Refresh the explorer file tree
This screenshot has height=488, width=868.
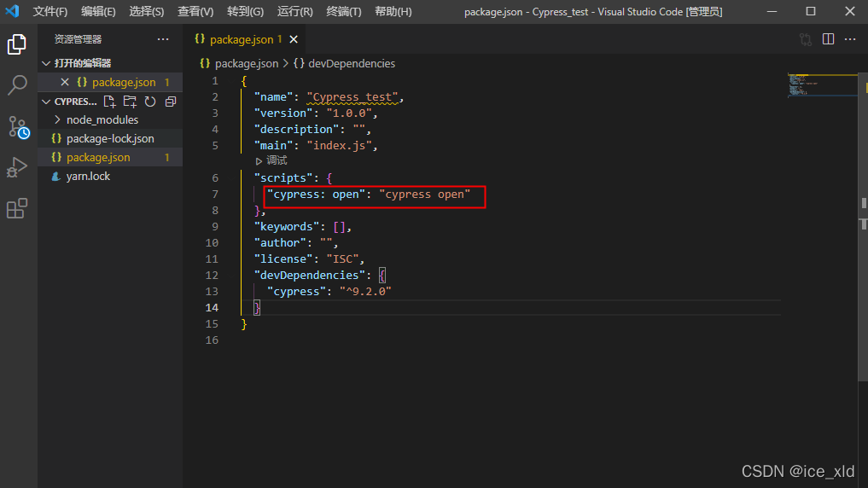click(x=150, y=102)
